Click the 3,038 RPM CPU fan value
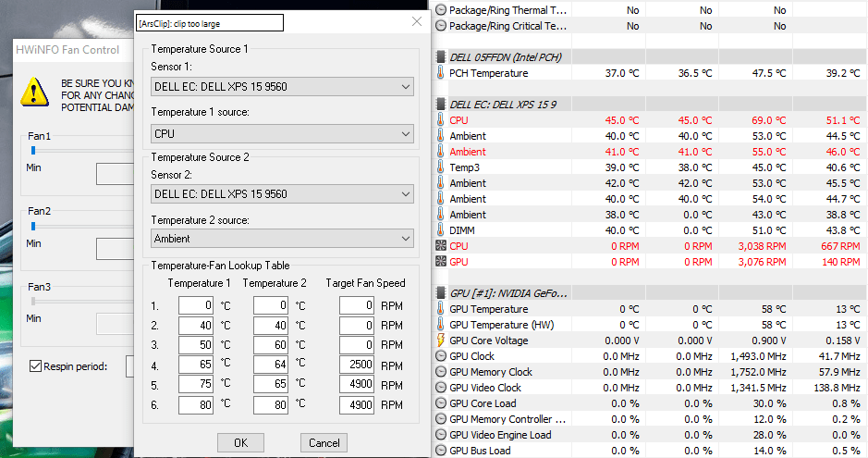Image resolution: width=868 pixels, height=458 pixels. pyautogui.click(x=762, y=246)
